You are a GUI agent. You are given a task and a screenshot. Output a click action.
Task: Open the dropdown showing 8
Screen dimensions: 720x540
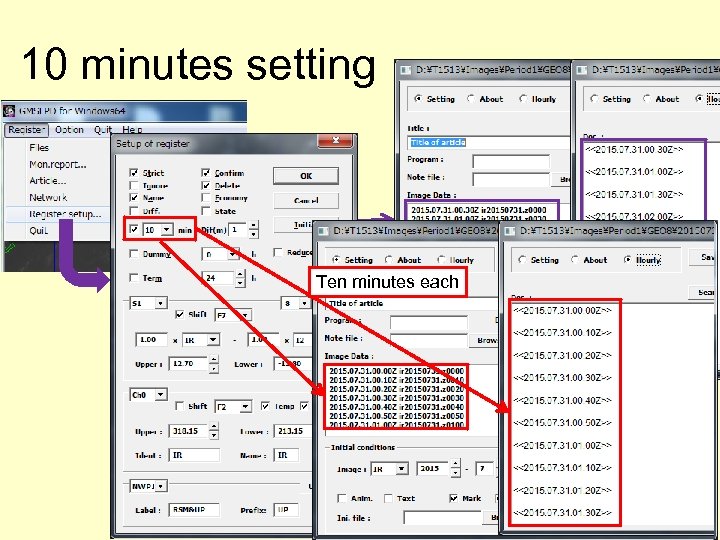tap(304, 303)
